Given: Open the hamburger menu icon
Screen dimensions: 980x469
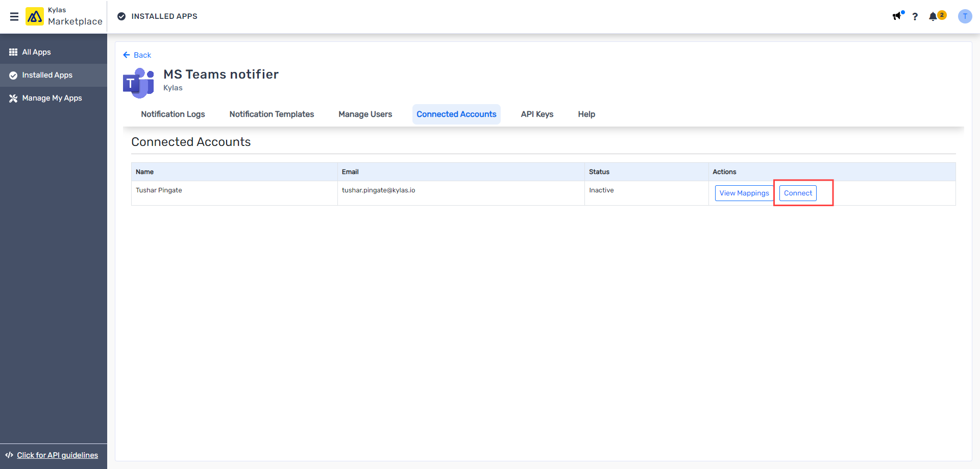Looking at the screenshot, I should tap(14, 16).
